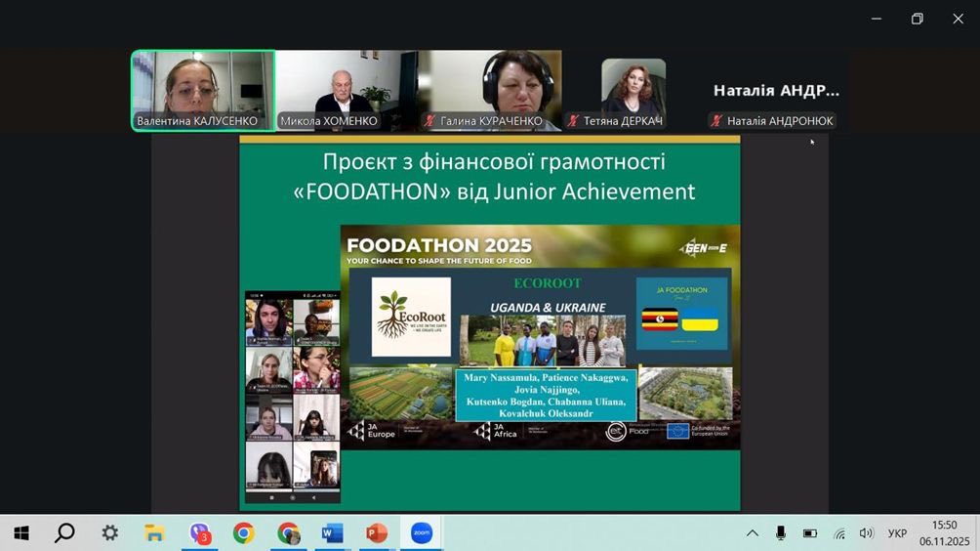
Task: Restore down the Zoom window
Action: tap(917, 19)
